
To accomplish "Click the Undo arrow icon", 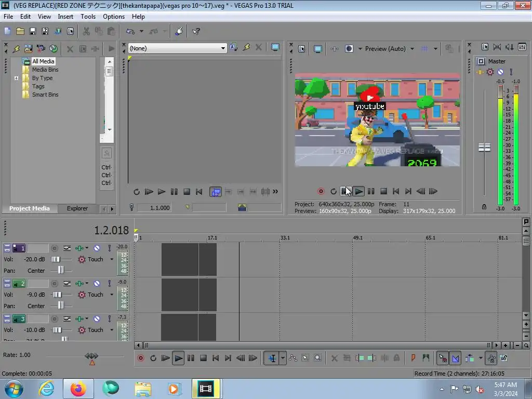I will 130,31.
